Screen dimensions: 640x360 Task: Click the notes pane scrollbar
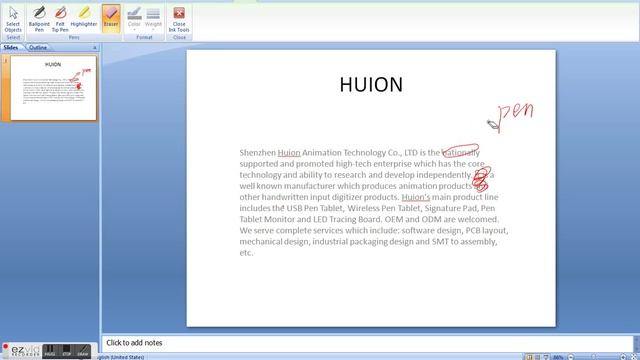coord(636,343)
